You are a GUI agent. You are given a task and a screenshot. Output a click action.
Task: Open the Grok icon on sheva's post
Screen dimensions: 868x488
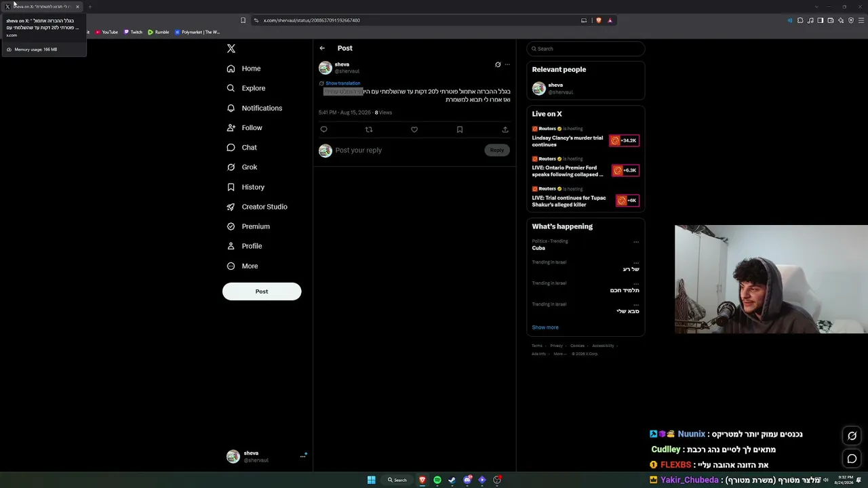click(498, 64)
